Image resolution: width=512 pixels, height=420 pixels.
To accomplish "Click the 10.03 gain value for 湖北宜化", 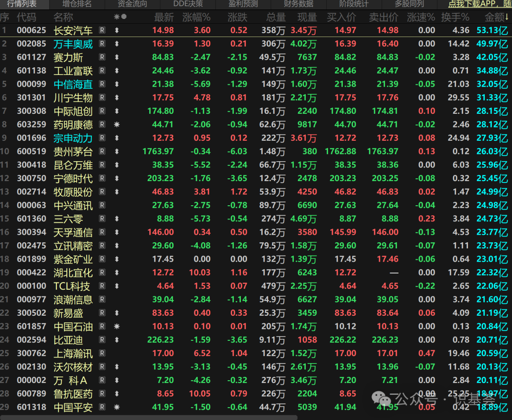I will point(200,273).
